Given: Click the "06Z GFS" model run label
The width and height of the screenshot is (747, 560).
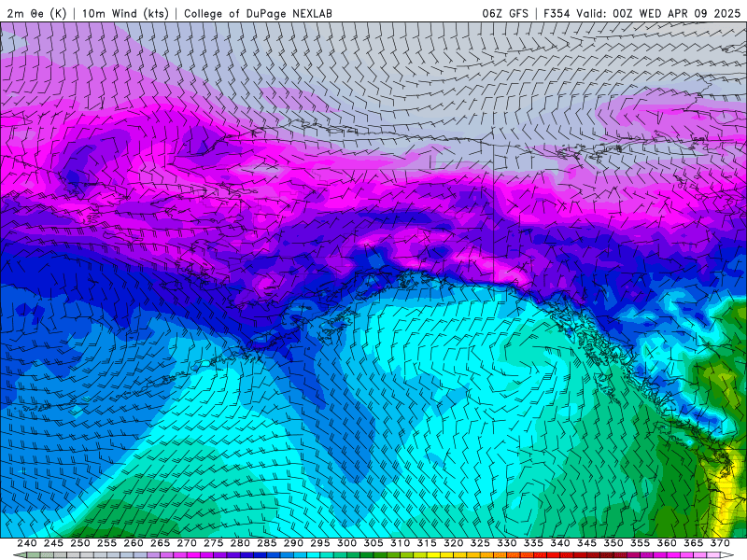Looking at the screenshot, I should tap(505, 13).
